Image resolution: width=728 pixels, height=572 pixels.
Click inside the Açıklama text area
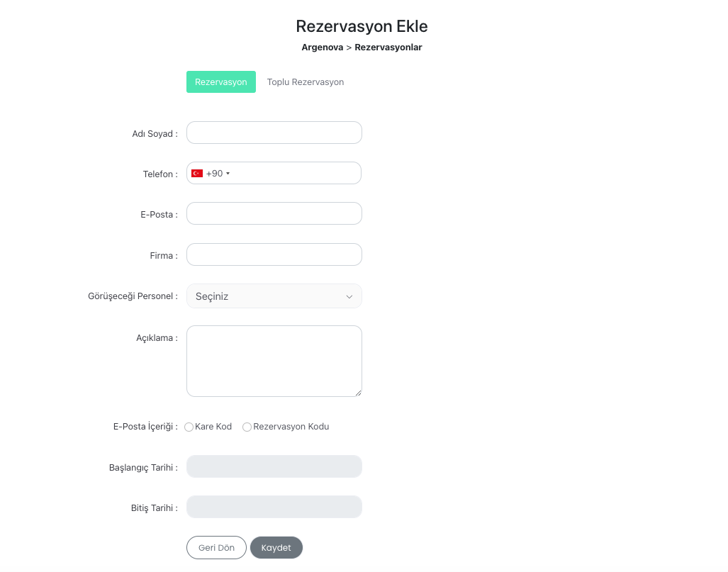(x=274, y=361)
